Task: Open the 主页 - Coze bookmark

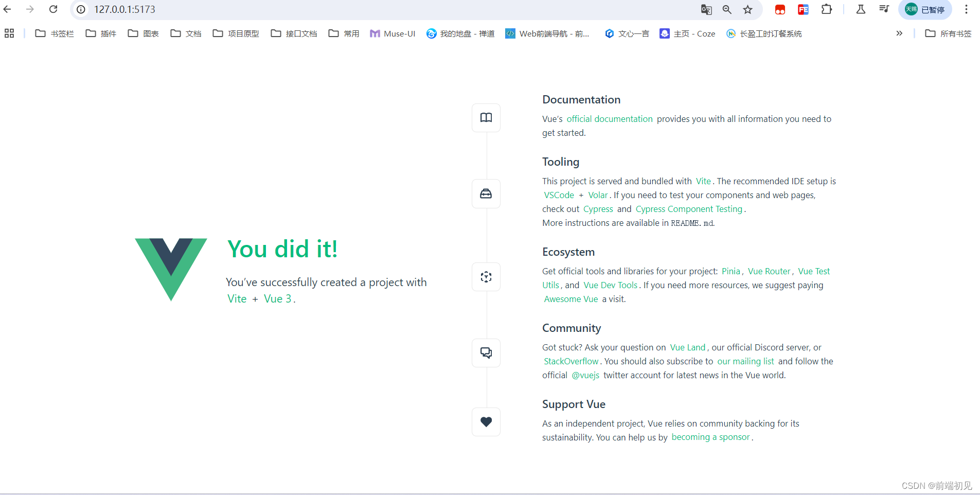Action: tap(687, 33)
